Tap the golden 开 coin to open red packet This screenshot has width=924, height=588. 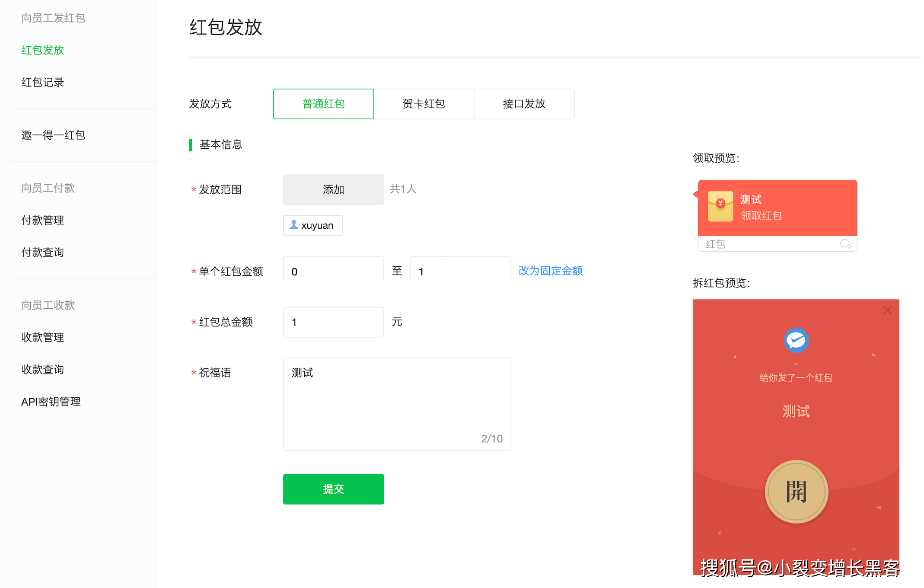click(x=797, y=492)
